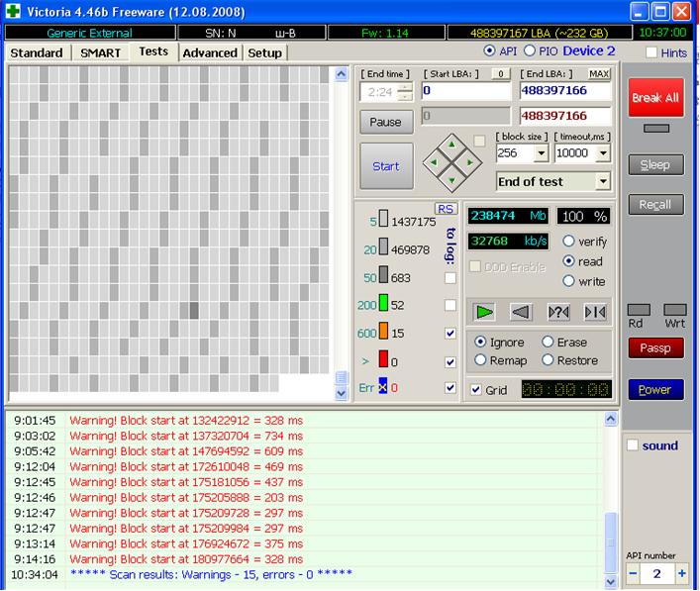The width and height of the screenshot is (700, 591).
Task: Select the Tests tab
Action: coord(153,51)
